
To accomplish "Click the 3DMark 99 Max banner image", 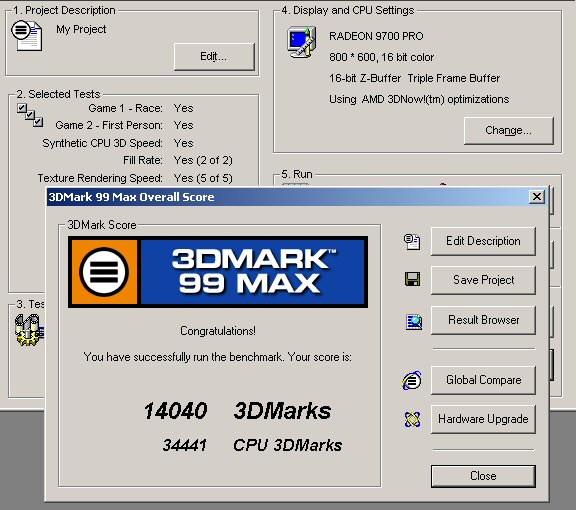I will (218, 272).
